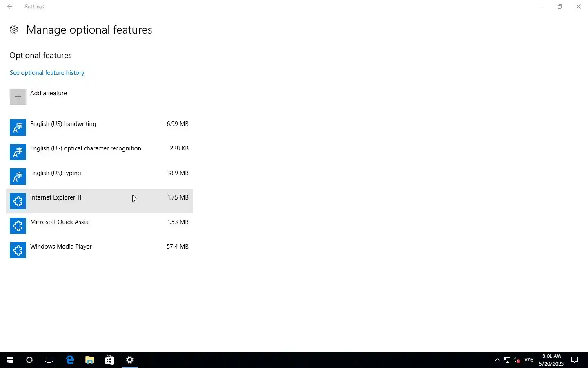Open Microsoft Store from the taskbar
The height and width of the screenshot is (368, 588).
point(109,360)
